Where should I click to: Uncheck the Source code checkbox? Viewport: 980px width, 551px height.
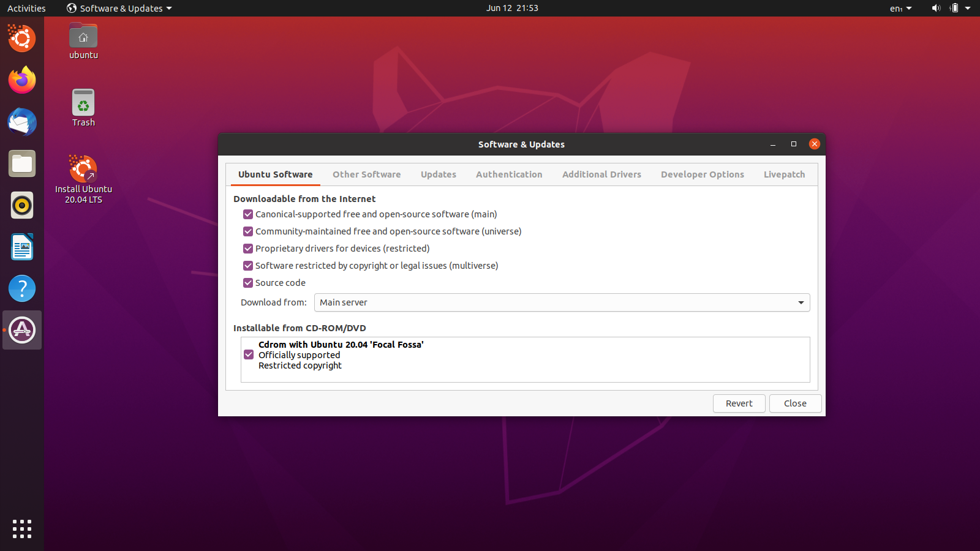pyautogui.click(x=248, y=283)
